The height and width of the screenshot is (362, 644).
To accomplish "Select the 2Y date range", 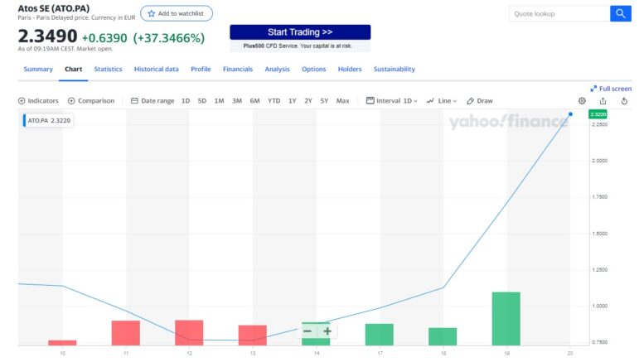I will 308,101.
